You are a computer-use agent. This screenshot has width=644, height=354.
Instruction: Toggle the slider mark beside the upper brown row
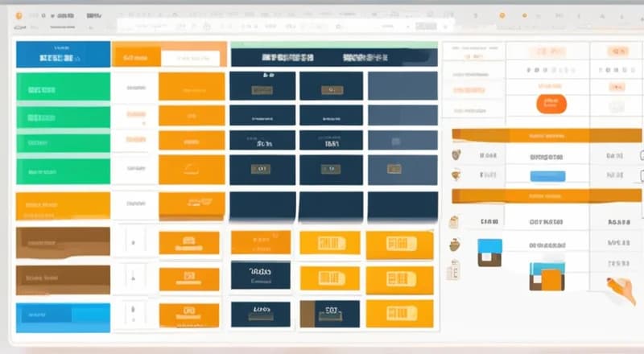pyautogui.click(x=134, y=241)
